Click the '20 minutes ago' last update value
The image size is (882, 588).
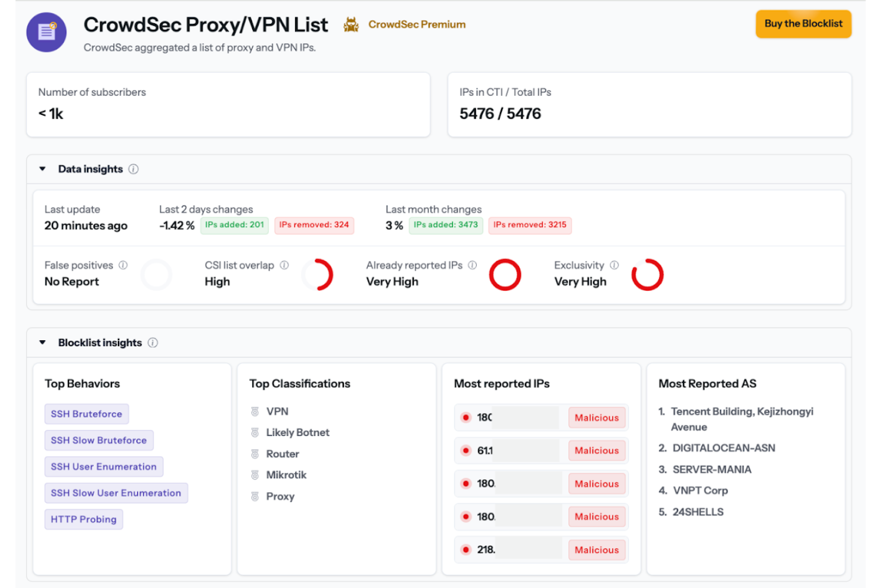86,226
